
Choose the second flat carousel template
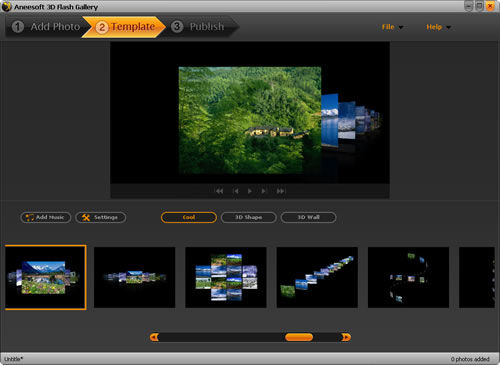tap(135, 277)
